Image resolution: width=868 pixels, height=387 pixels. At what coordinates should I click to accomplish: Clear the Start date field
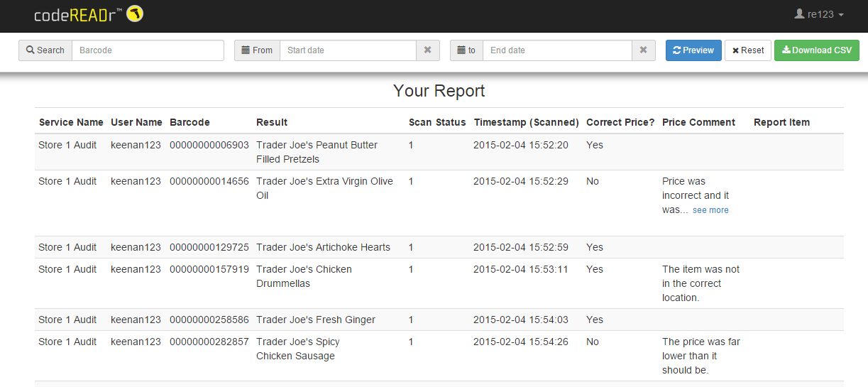(427, 50)
